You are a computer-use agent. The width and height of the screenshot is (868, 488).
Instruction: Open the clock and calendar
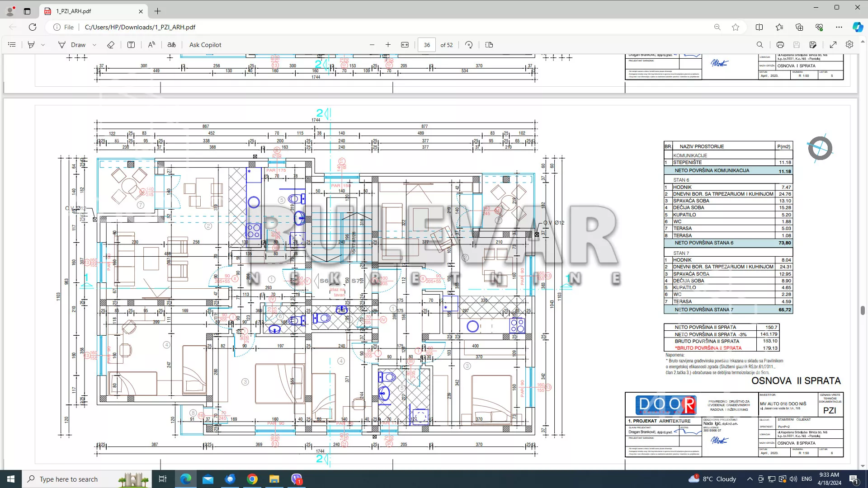(x=829, y=479)
